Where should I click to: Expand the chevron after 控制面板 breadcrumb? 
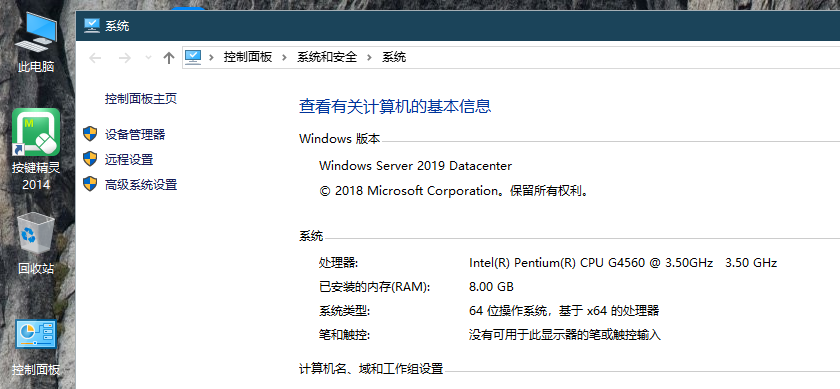pyautogui.click(x=284, y=57)
